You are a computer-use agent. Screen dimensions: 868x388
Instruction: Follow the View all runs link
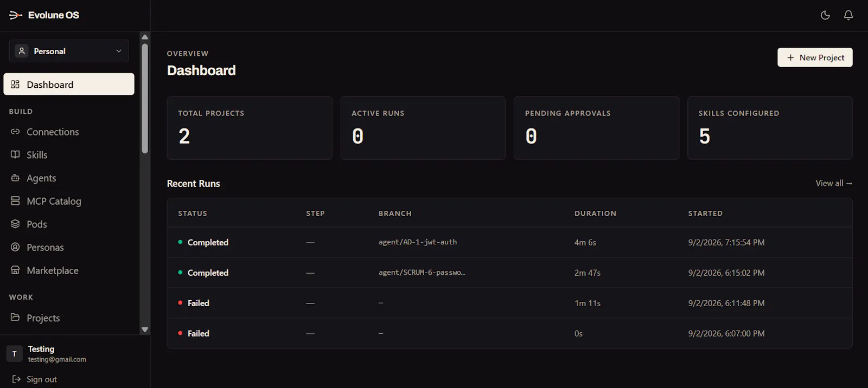(834, 183)
